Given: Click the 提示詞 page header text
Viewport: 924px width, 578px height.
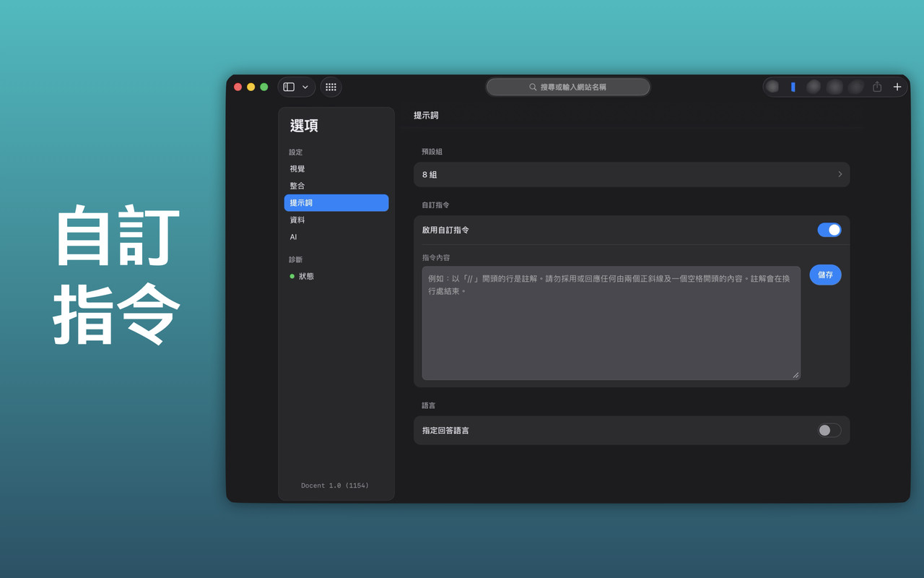Looking at the screenshot, I should coord(426,115).
